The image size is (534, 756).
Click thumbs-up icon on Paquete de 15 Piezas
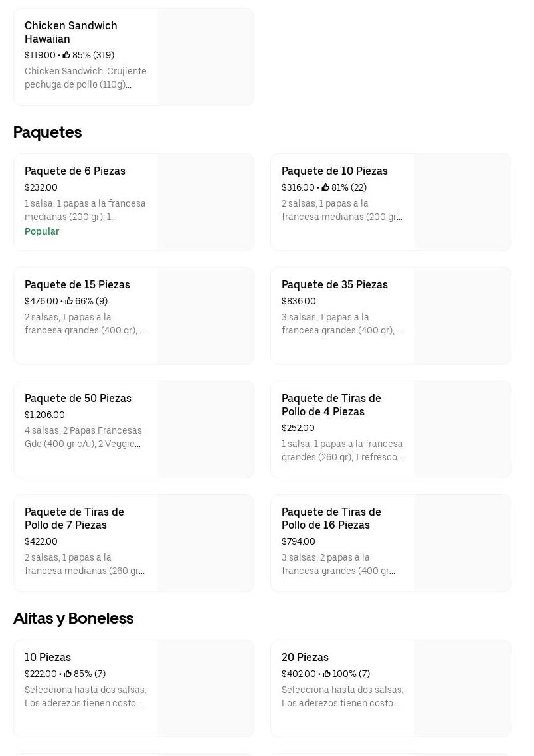coord(69,301)
